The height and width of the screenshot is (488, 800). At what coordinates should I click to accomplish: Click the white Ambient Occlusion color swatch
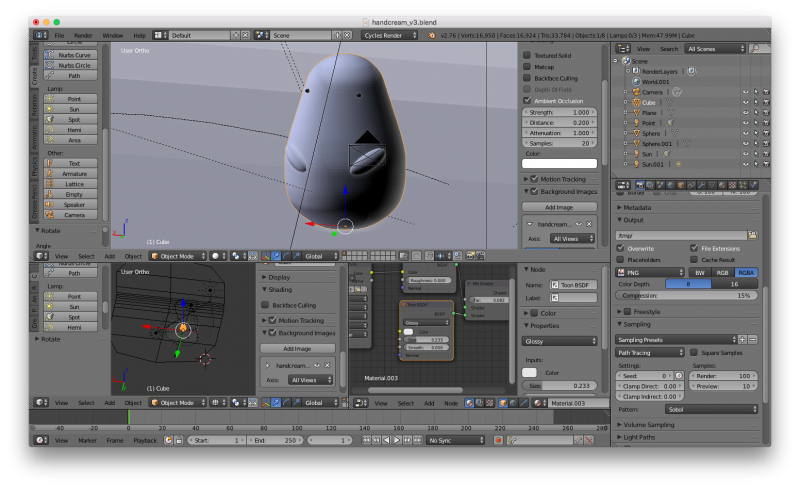click(559, 163)
